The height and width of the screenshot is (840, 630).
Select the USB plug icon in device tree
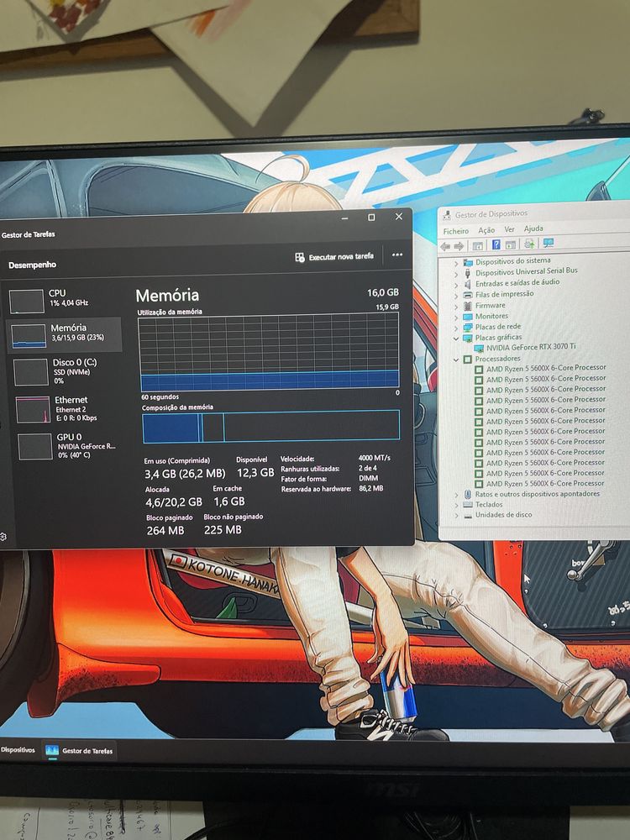[x=468, y=273]
